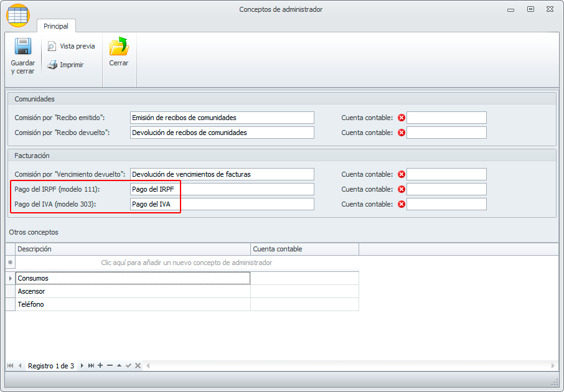Edit the Devolución de recibos de comunidades field
Viewport: 564px width, 392px height.
point(222,133)
